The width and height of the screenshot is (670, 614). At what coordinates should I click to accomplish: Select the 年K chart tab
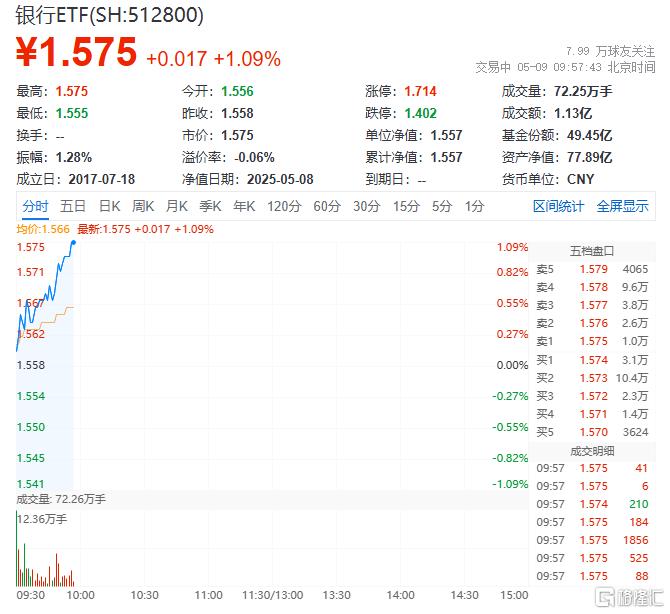[x=244, y=206]
